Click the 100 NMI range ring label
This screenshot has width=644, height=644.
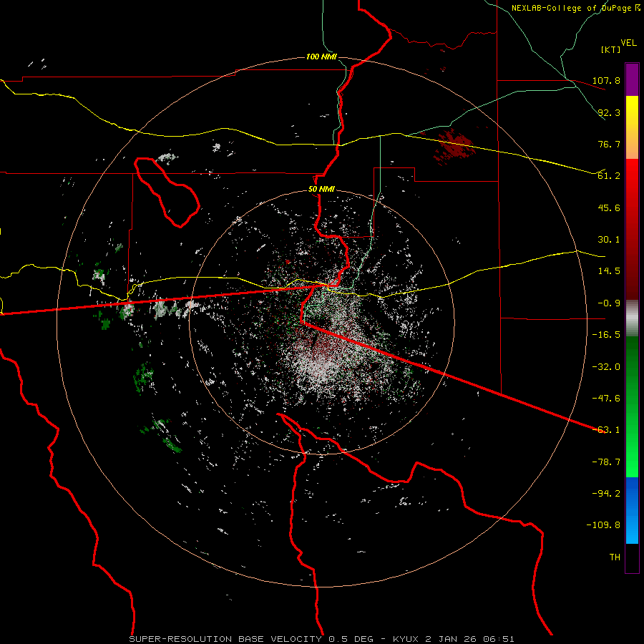[x=321, y=57]
